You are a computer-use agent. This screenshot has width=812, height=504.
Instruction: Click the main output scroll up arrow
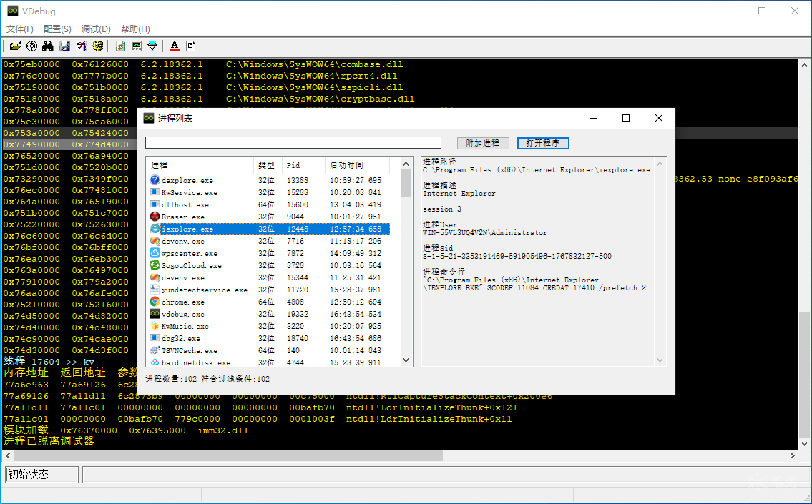coord(804,65)
